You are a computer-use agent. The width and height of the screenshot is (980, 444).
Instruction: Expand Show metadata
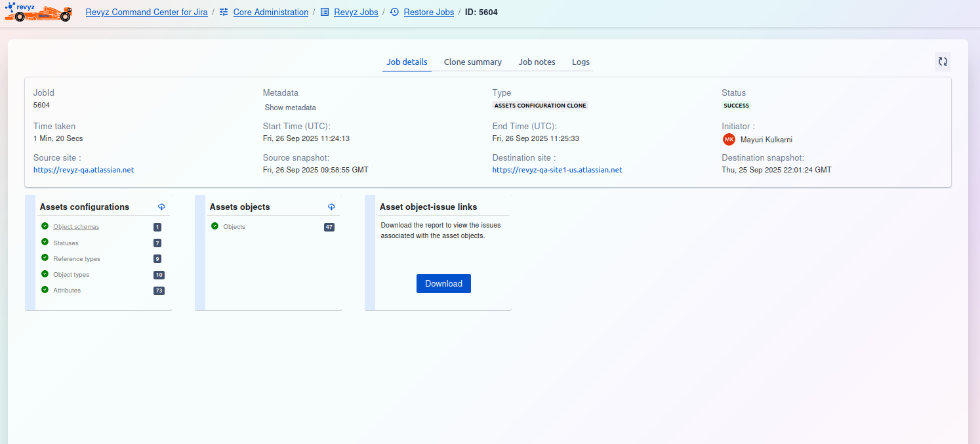click(290, 108)
